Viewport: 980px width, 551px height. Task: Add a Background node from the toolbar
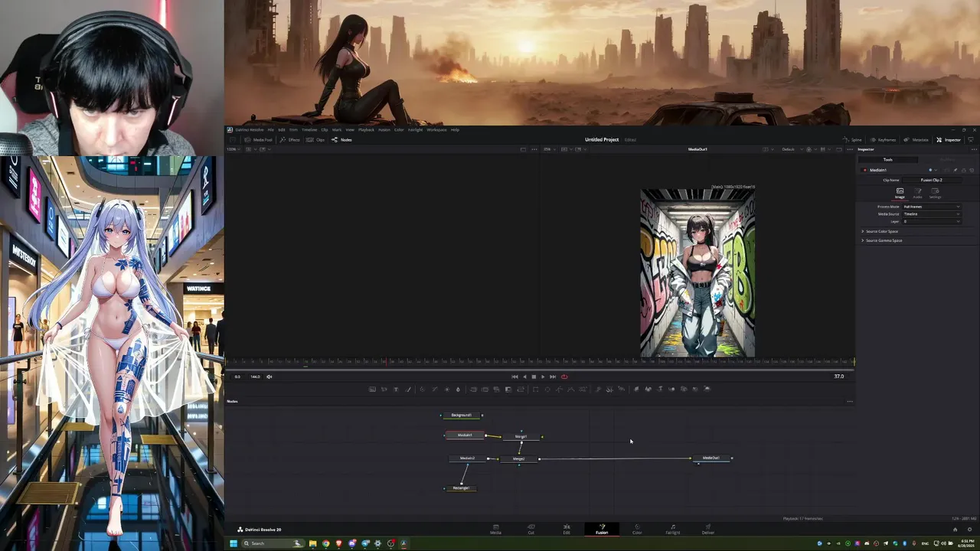coord(372,389)
